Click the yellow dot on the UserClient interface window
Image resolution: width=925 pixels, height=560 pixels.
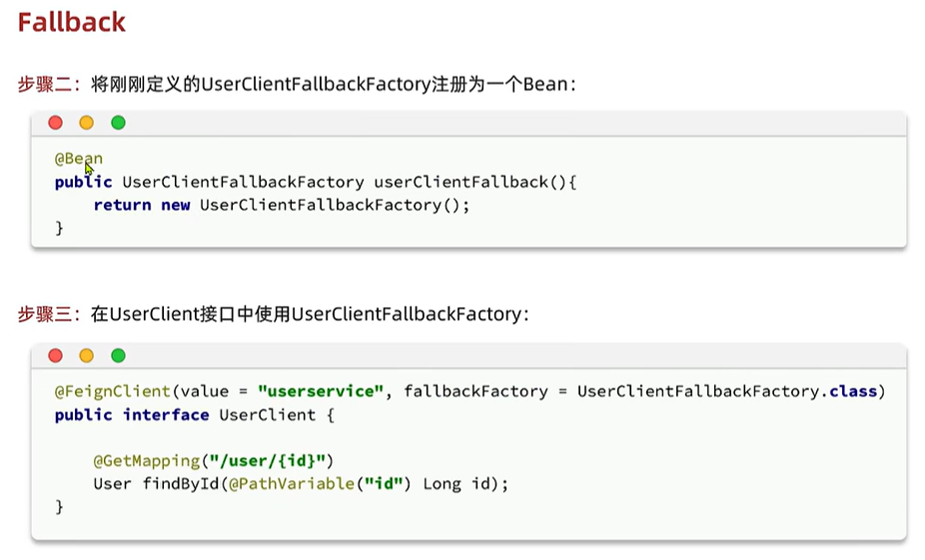point(87,355)
